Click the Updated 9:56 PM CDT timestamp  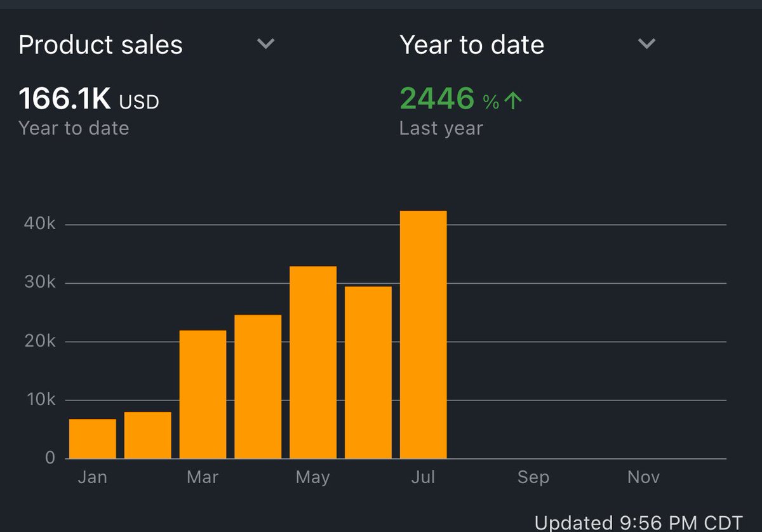coord(639,522)
